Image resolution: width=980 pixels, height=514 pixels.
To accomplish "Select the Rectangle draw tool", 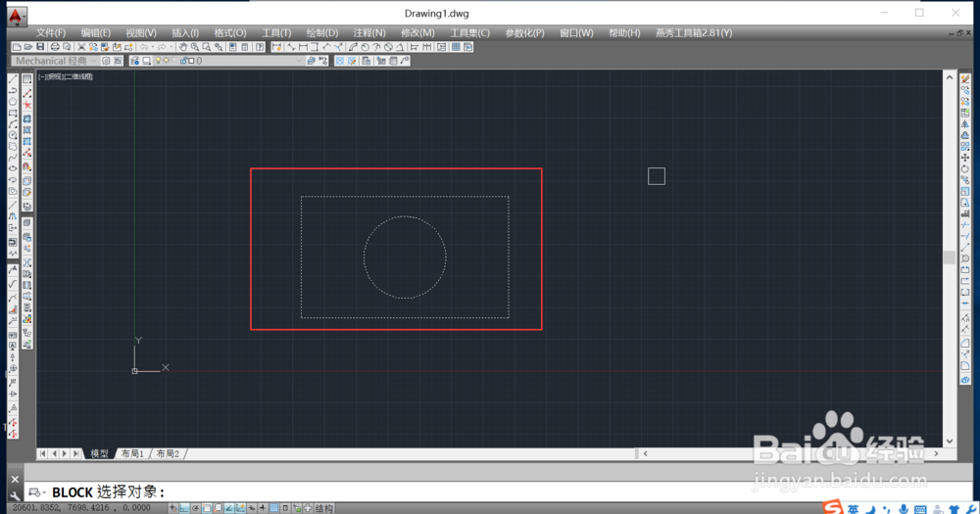I will coord(13,113).
